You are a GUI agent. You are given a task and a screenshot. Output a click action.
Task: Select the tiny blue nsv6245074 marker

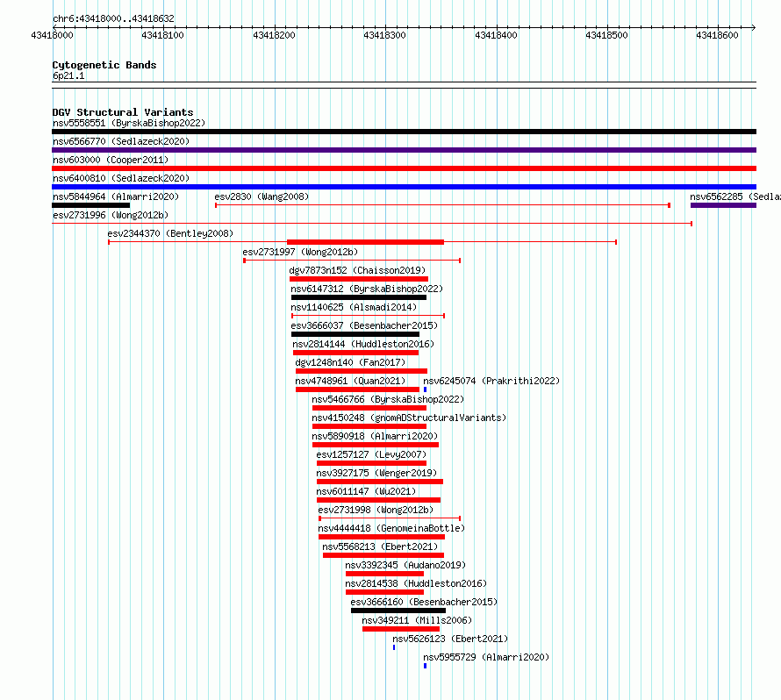click(425, 389)
